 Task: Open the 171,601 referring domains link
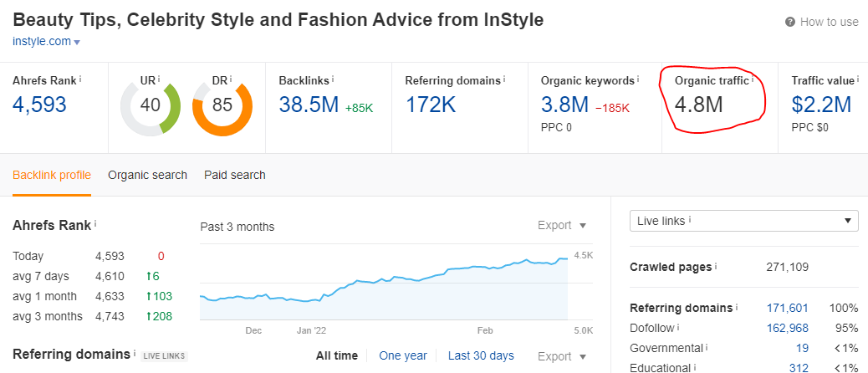787,309
